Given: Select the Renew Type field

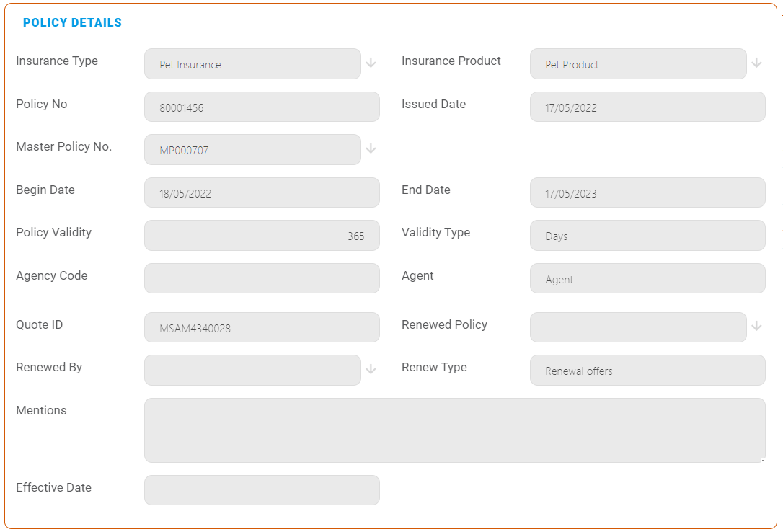Looking at the screenshot, I should tap(647, 370).
